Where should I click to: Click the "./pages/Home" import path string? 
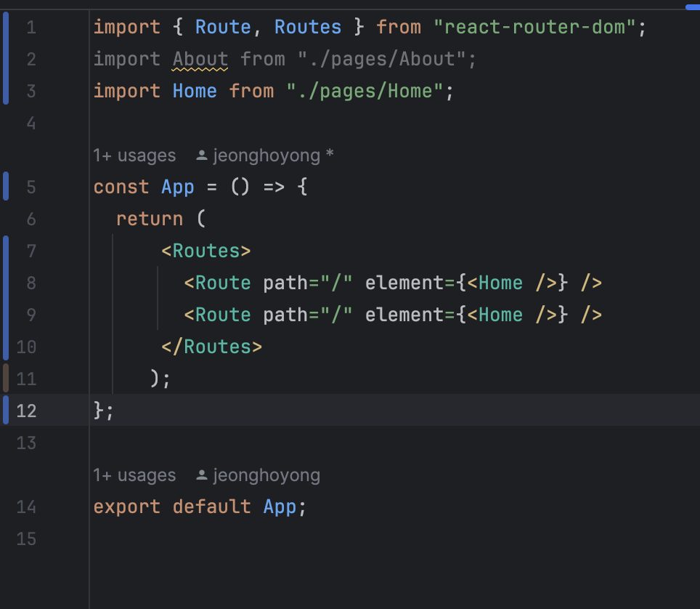coord(365,91)
